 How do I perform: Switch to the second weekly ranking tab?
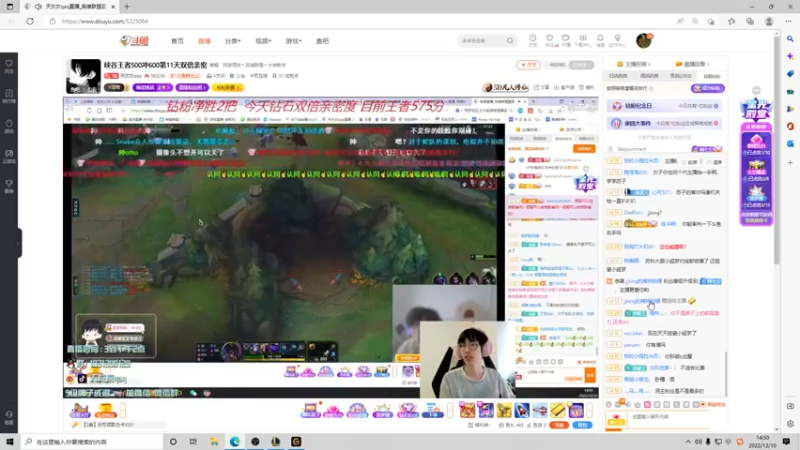point(649,76)
